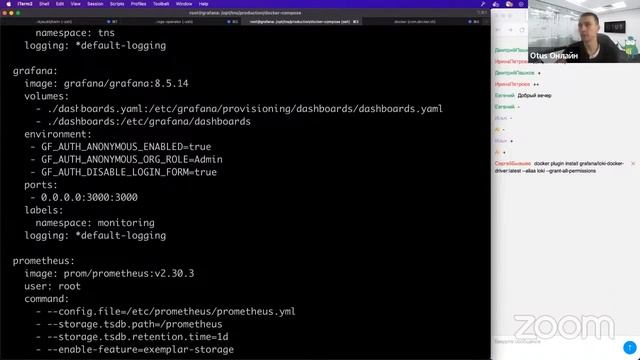Click the 'user: root' line
This screenshot has height=360, width=640.
[x=52, y=286]
